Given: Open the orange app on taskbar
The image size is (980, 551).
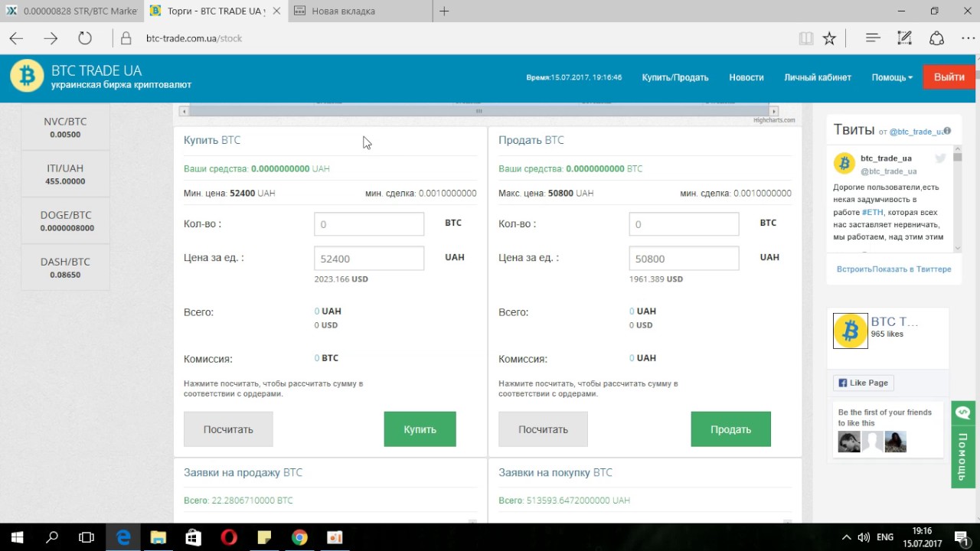Looking at the screenshot, I should (x=335, y=537).
